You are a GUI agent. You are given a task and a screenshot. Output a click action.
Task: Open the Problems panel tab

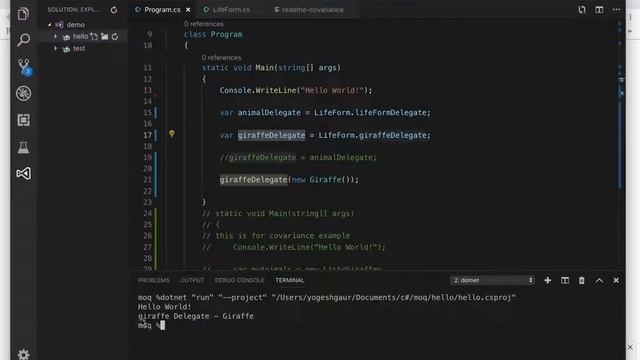click(153, 280)
